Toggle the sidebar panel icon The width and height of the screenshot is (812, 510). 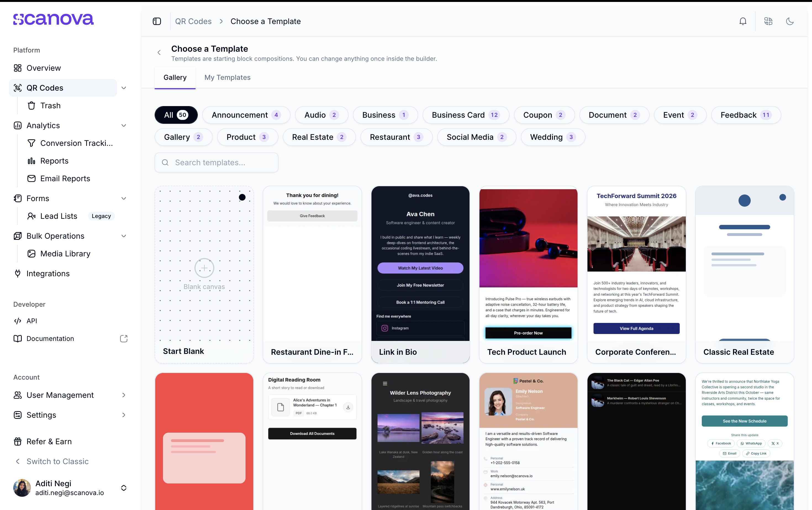point(157,21)
